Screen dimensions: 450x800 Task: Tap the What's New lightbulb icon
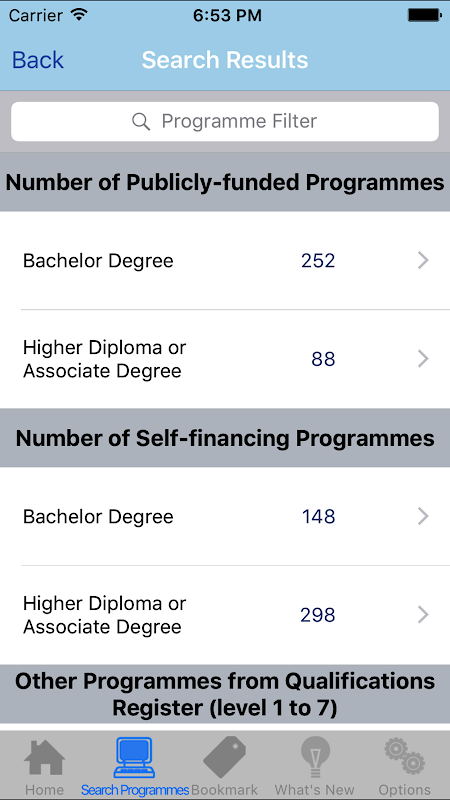pos(315,757)
